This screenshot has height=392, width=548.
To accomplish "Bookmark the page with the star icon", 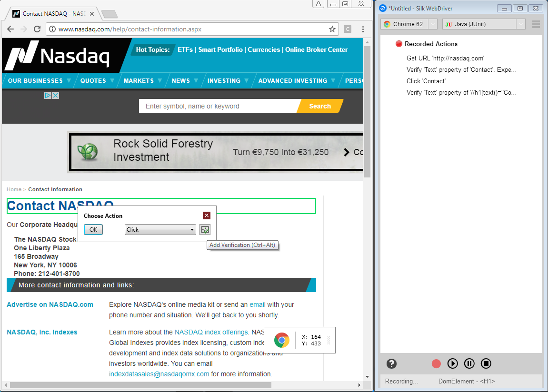I will pyautogui.click(x=332, y=29).
